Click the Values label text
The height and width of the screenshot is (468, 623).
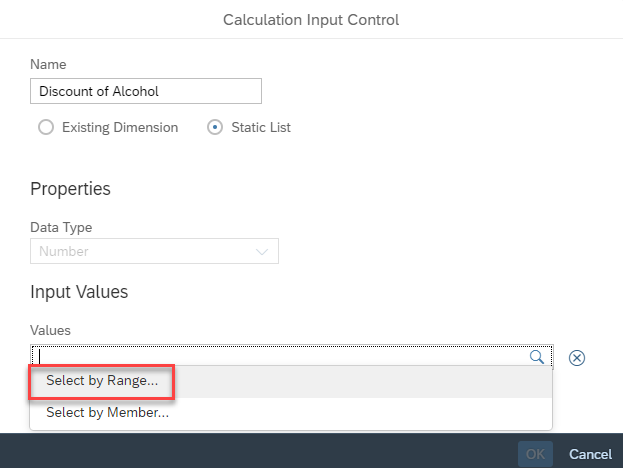pyautogui.click(x=51, y=329)
